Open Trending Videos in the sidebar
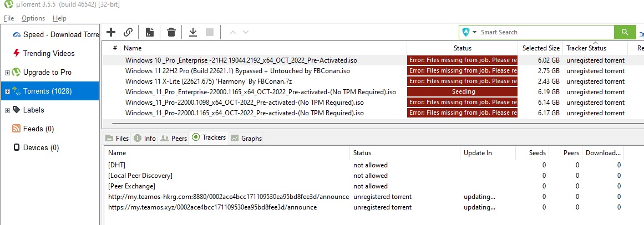Screen dimensions: 644x225 [x=49, y=53]
